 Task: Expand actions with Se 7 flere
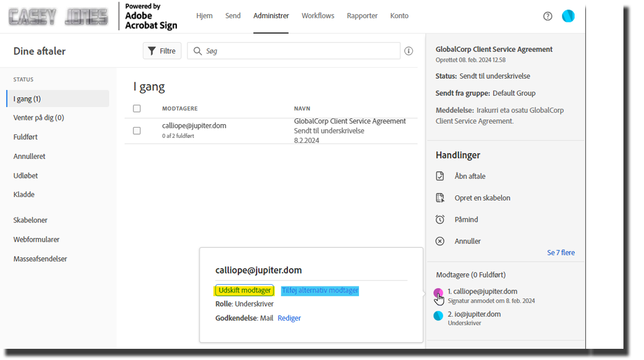coord(561,253)
